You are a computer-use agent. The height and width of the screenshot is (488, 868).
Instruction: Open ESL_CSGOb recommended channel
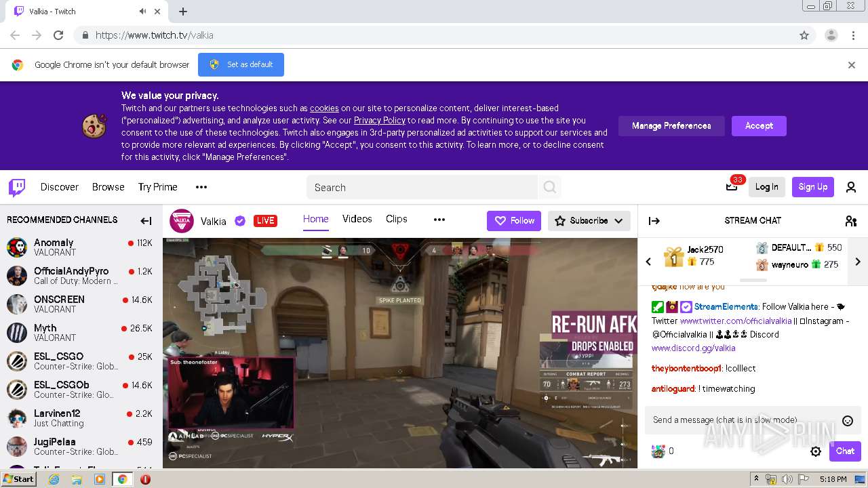(80, 390)
